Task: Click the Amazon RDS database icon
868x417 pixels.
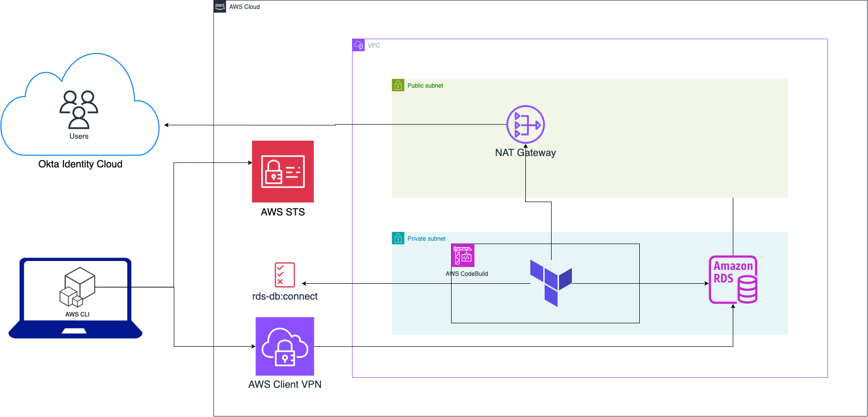Action: pyautogui.click(x=733, y=279)
